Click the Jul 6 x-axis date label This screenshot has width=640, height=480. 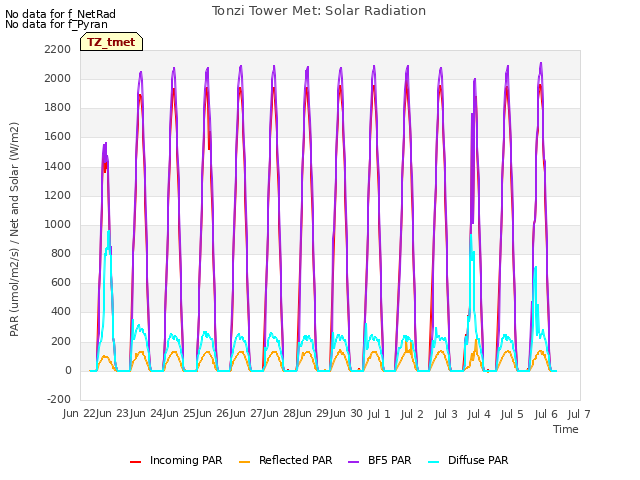[x=546, y=414]
